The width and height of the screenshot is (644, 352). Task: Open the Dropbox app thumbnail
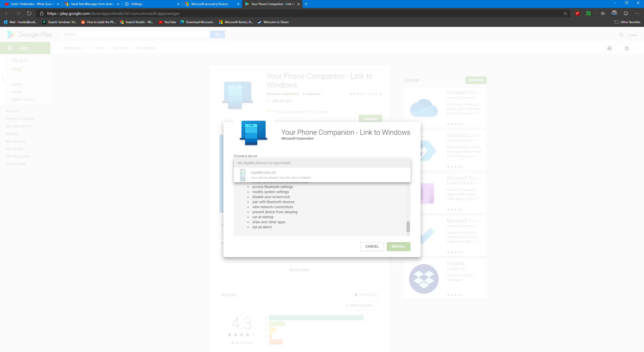[424, 279]
